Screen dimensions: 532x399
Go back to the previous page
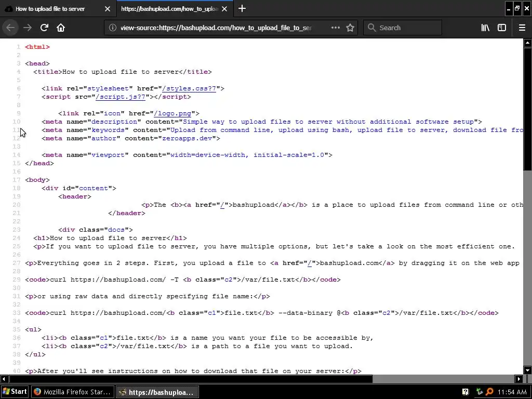tap(10, 28)
